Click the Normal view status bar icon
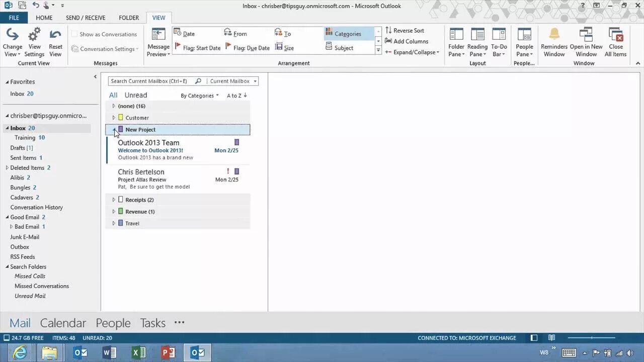Viewport: 644px width, 362px height. (x=534, y=338)
